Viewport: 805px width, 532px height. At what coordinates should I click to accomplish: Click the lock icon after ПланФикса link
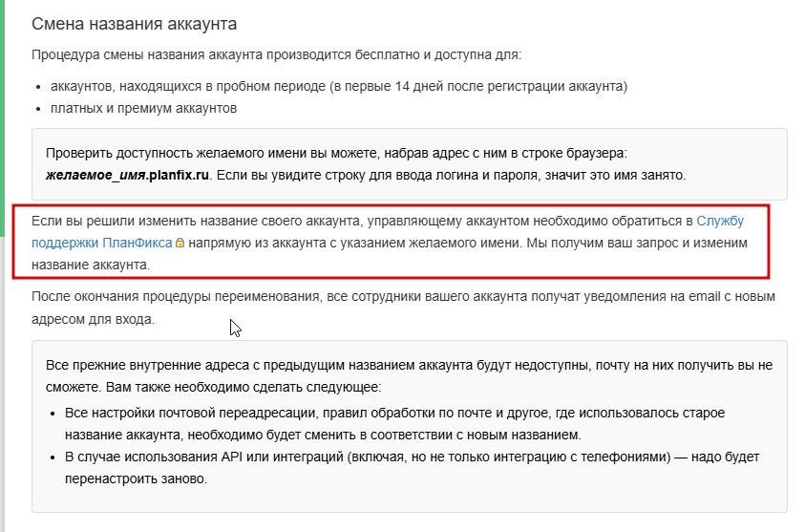[180, 243]
